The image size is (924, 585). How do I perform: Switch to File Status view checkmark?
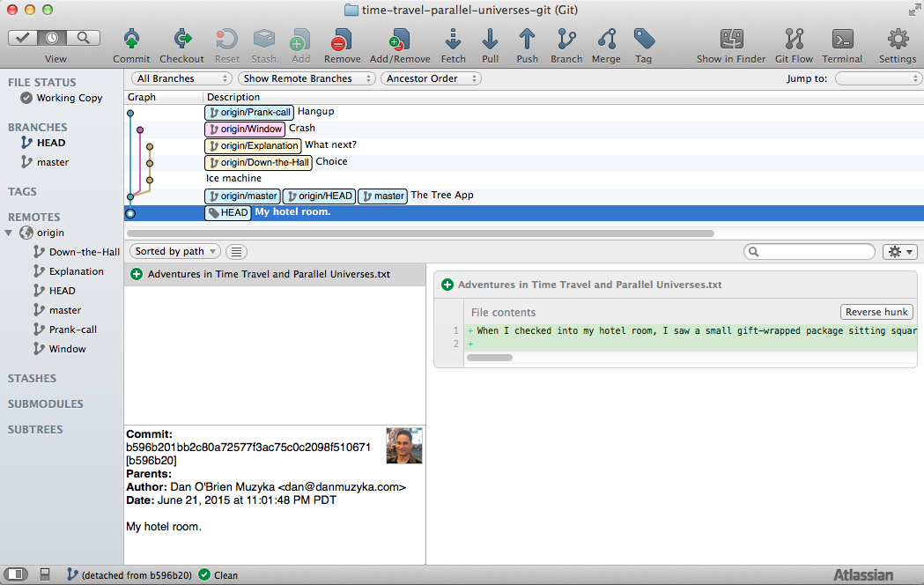pos(22,38)
